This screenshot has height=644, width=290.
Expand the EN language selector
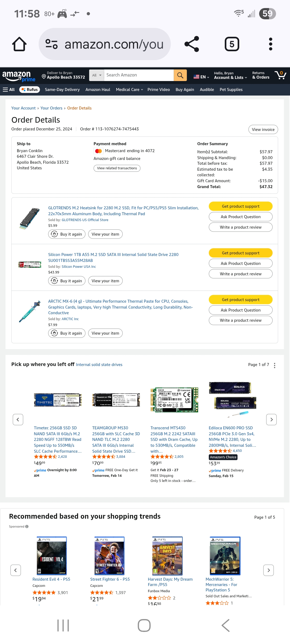201,77
